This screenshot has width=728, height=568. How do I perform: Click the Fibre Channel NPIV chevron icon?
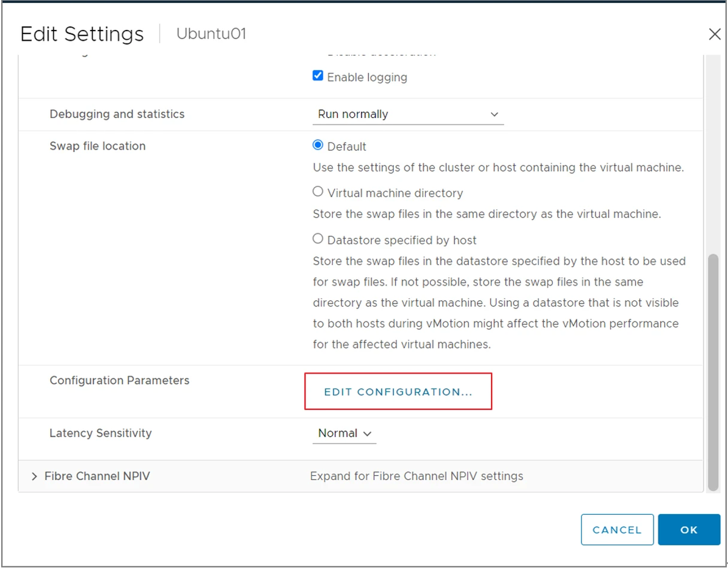pos(34,476)
